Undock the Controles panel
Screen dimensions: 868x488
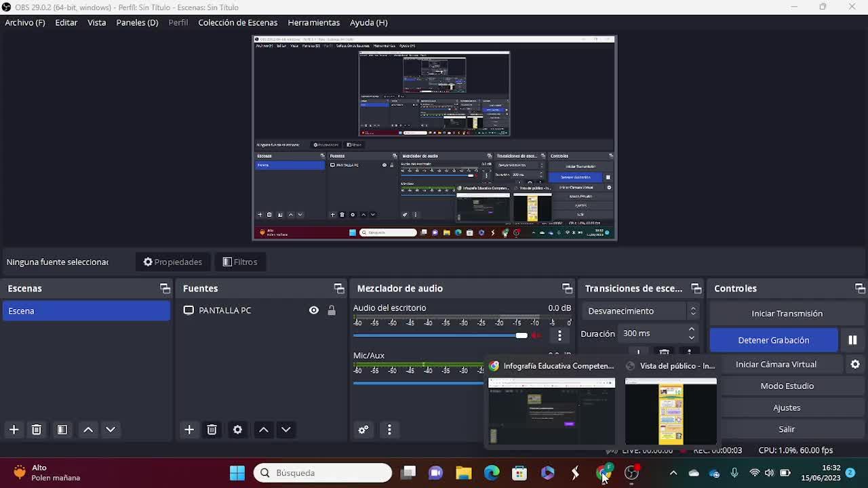pyautogui.click(x=860, y=288)
